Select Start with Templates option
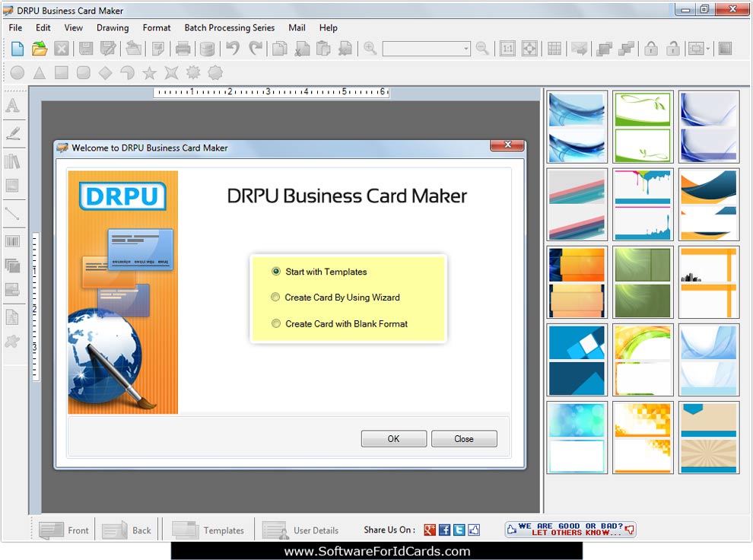This screenshot has height=560, width=753. point(319,272)
